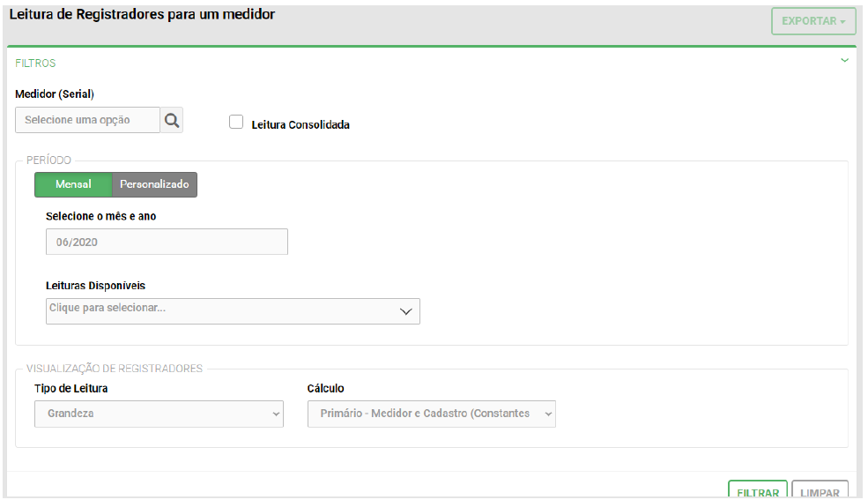The image size is (868, 500).
Task: Click the Leitura Consolidada label text
Action: 300,125
